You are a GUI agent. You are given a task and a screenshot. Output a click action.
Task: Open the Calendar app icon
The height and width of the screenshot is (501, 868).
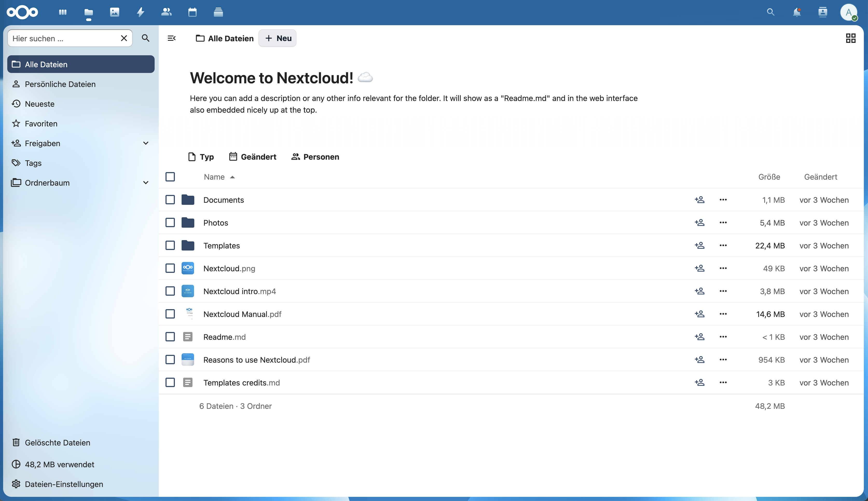tap(192, 12)
